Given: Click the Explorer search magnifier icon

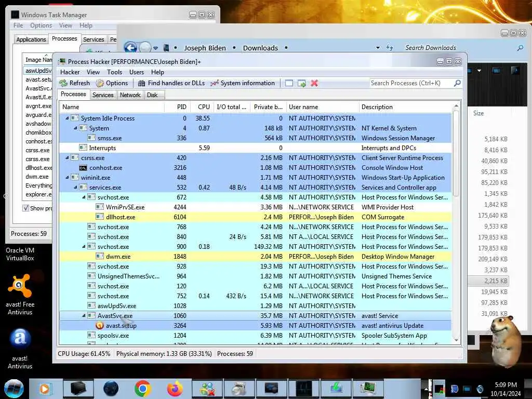Looking at the screenshot, I should (520, 48).
